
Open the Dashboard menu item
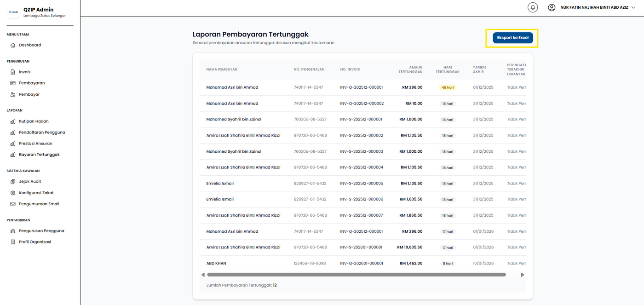pyautogui.click(x=30, y=45)
